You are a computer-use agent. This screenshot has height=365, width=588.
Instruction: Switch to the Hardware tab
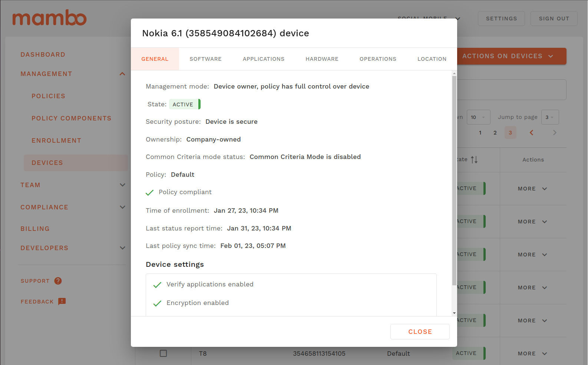tap(322, 59)
